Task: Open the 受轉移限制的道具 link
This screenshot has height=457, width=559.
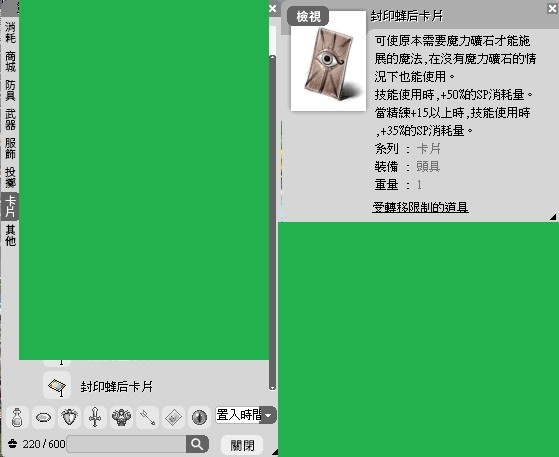Action: click(420, 207)
